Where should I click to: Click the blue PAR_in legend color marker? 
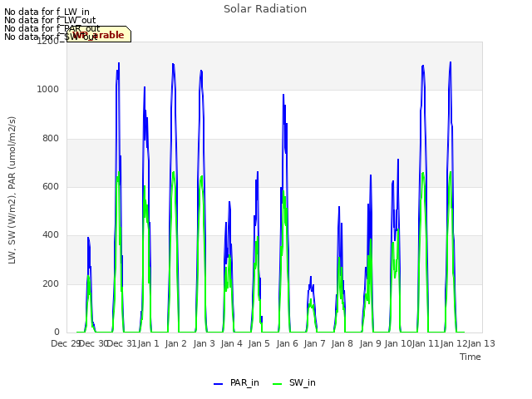tap(218, 384)
